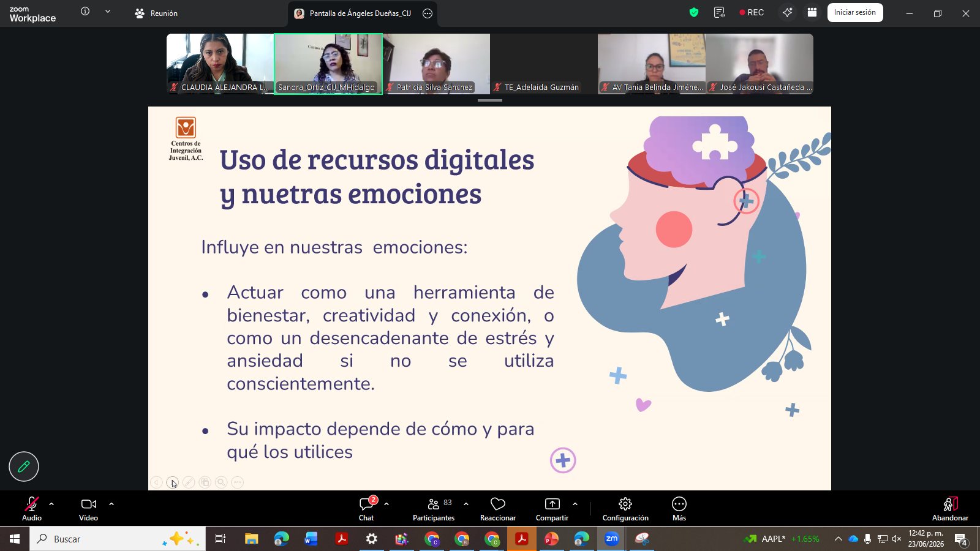
Task: Open Microsoft Word from taskbar
Action: 311,539
